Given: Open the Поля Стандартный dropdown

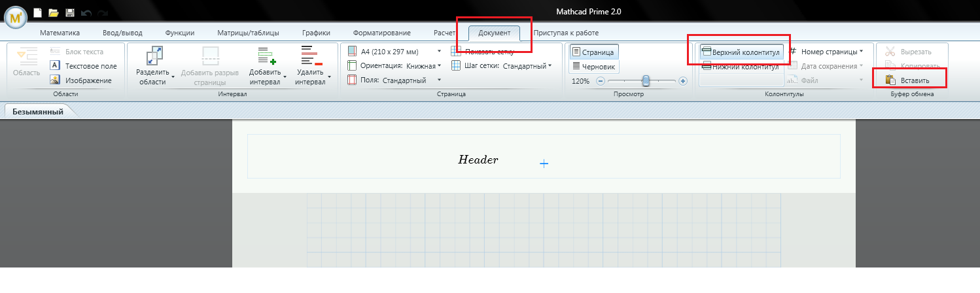Looking at the screenshot, I should point(439,80).
